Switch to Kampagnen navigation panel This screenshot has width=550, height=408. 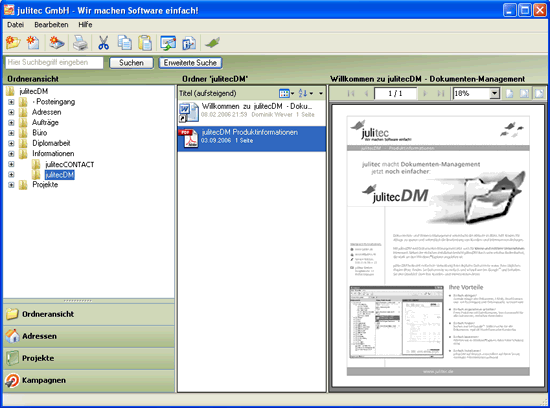coord(89,381)
